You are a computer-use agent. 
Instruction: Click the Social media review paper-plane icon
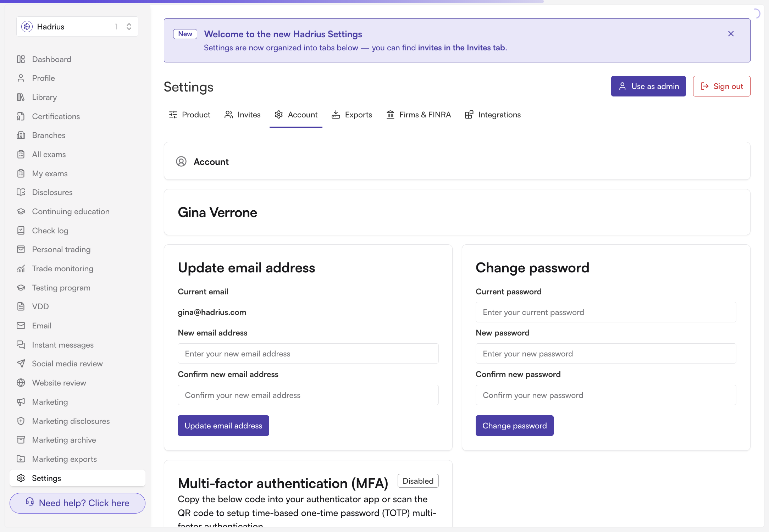(x=21, y=364)
